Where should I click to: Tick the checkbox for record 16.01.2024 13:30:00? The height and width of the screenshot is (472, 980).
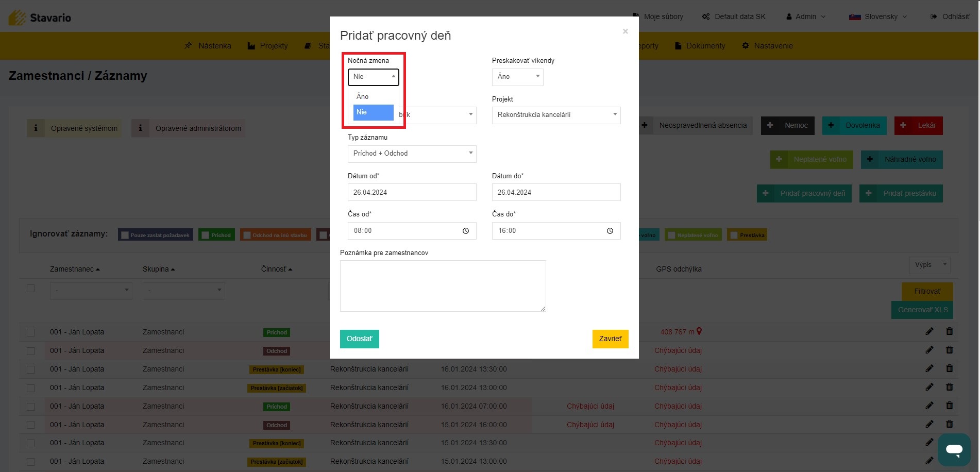[x=31, y=369]
